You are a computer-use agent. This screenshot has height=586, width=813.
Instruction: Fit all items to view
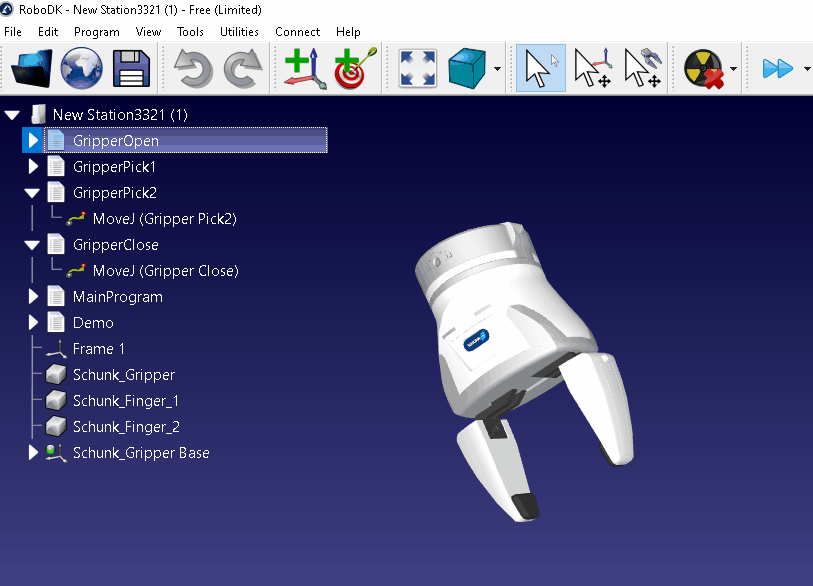[417, 68]
